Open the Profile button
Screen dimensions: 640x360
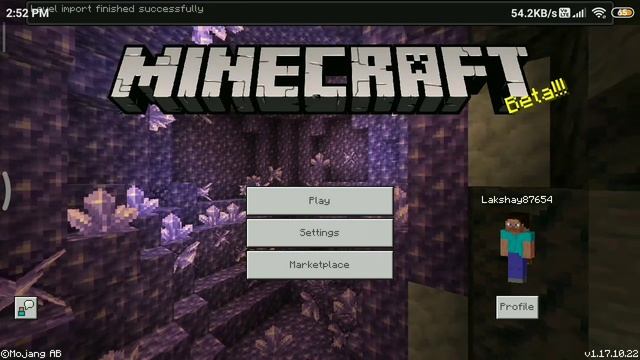[517, 307]
